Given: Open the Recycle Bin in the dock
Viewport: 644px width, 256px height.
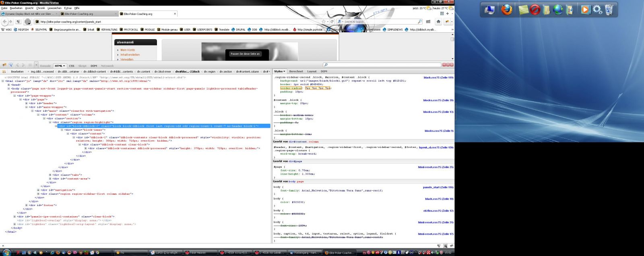Looking at the screenshot, I should click(x=609, y=9).
